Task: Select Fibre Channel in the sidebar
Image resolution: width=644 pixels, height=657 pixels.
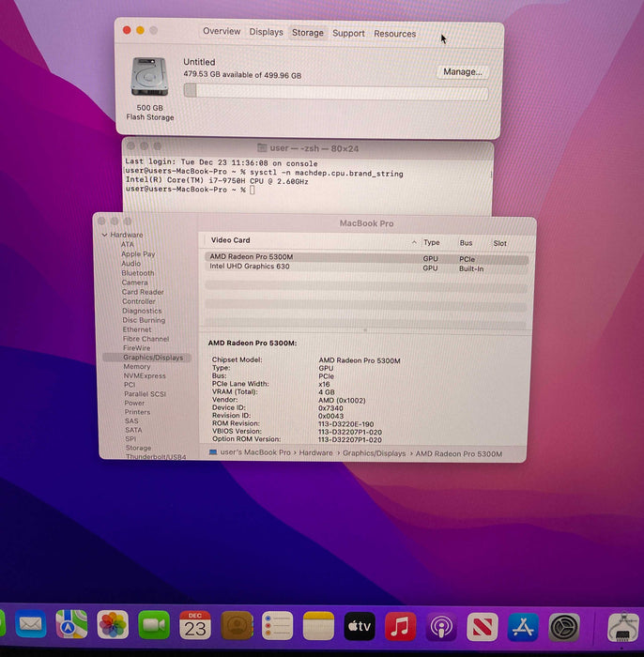Action: 146,339
